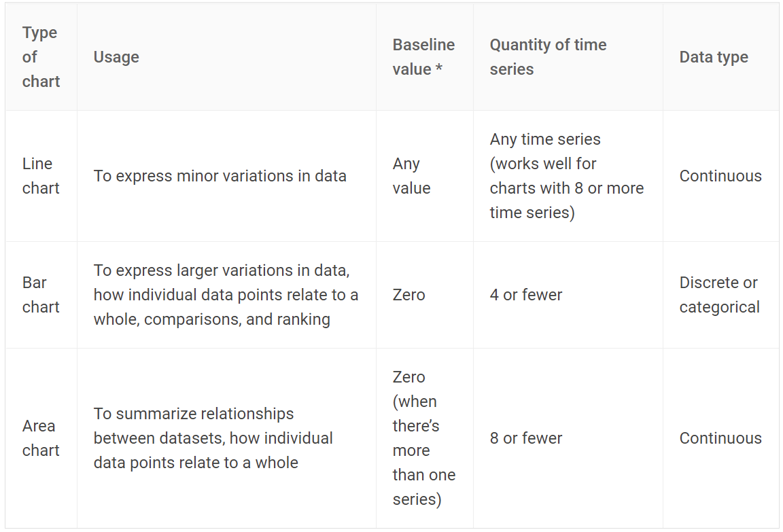Select the 'Usage' column header
Viewport: 783px width, 532px height.
(x=226, y=57)
